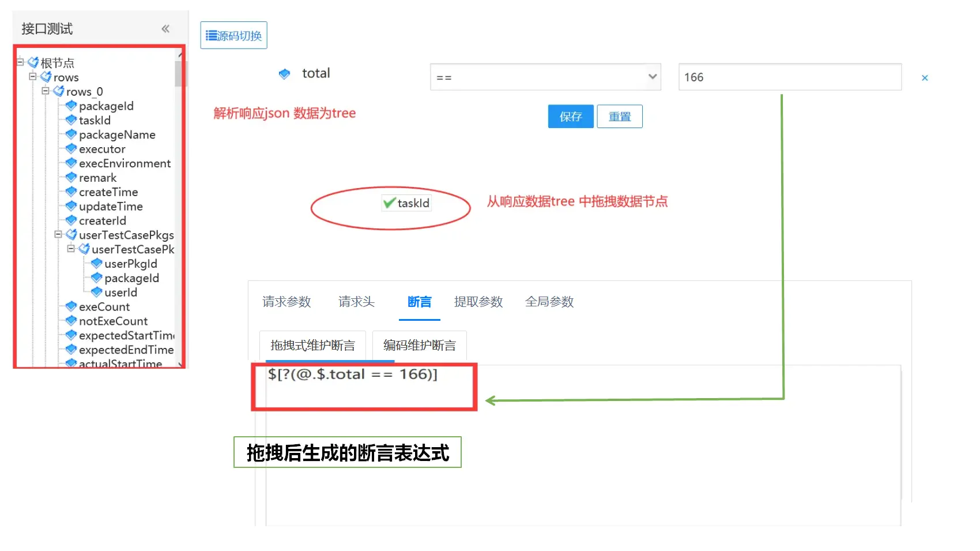Select the userPkgId tree node

coord(131,264)
